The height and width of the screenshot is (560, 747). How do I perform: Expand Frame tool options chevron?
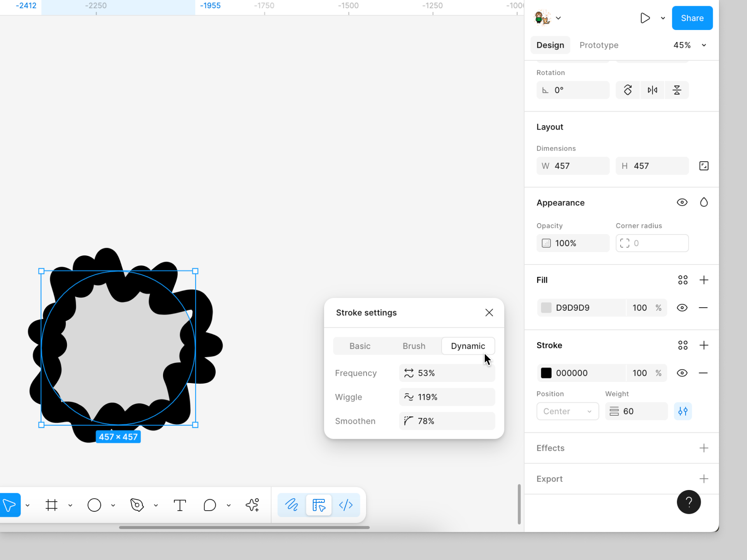pyautogui.click(x=70, y=506)
